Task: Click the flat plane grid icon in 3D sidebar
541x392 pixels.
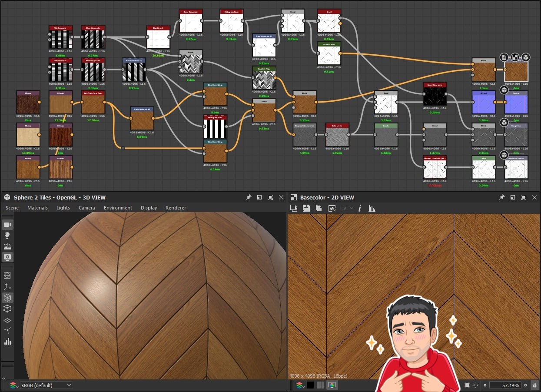Action: [x=7, y=320]
